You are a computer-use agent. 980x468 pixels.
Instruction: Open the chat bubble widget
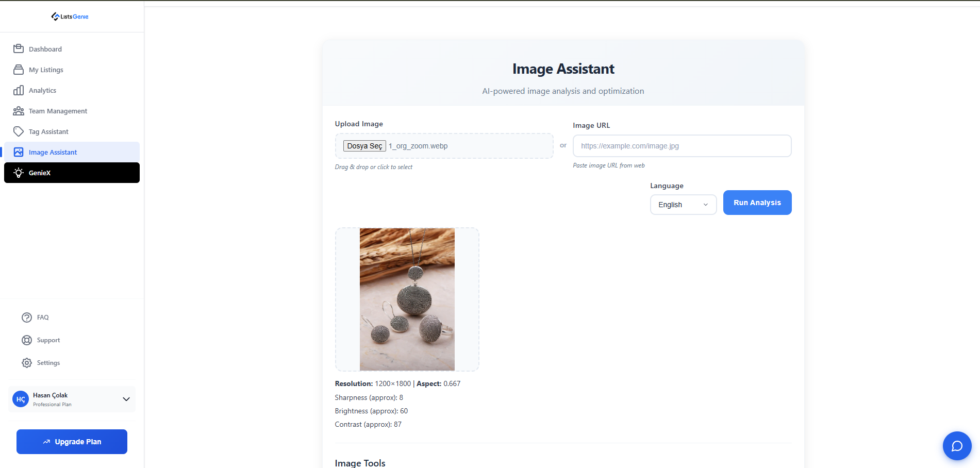[957, 446]
